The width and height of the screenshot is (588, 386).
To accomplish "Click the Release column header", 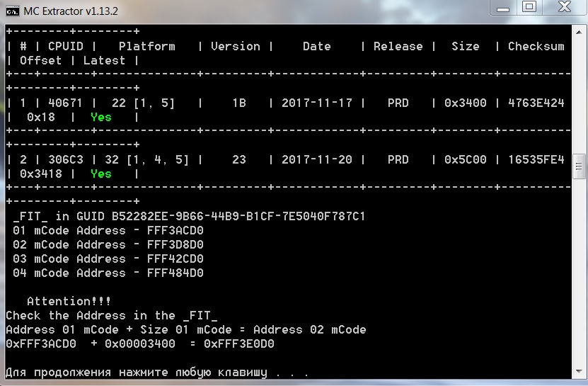I will coord(398,46).
